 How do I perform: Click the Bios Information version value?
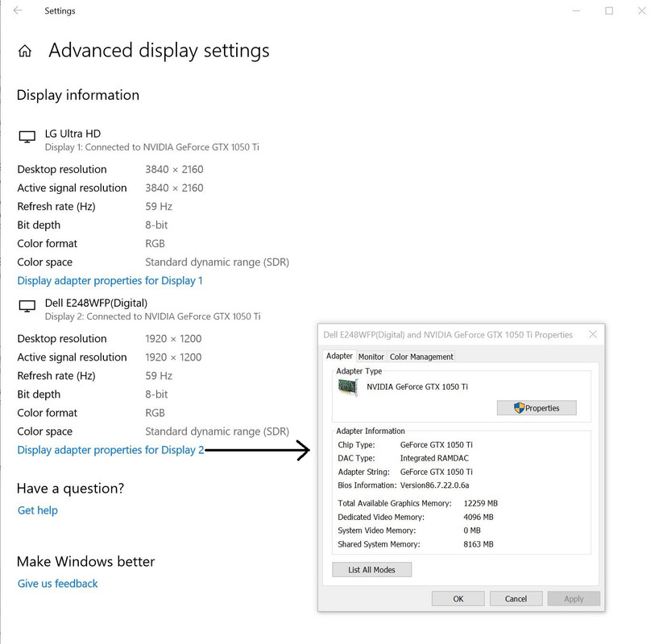(434, 485)
